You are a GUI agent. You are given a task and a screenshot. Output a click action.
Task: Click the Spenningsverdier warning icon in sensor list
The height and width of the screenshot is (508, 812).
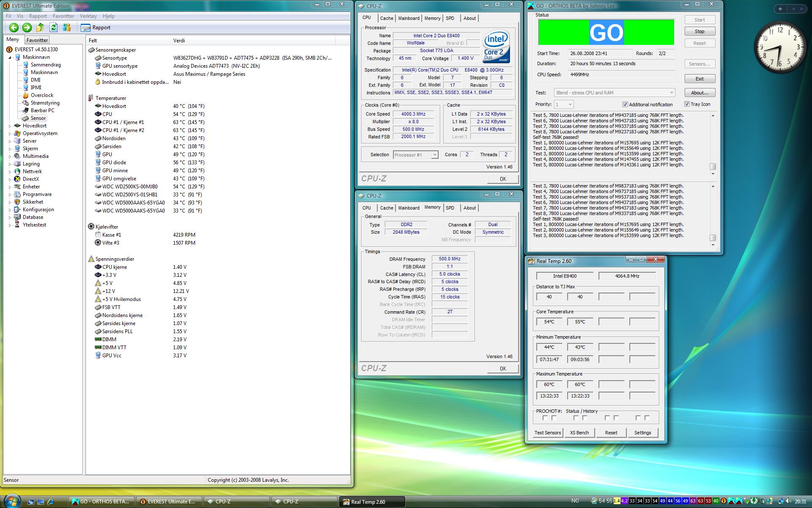(x=91, y=259)
